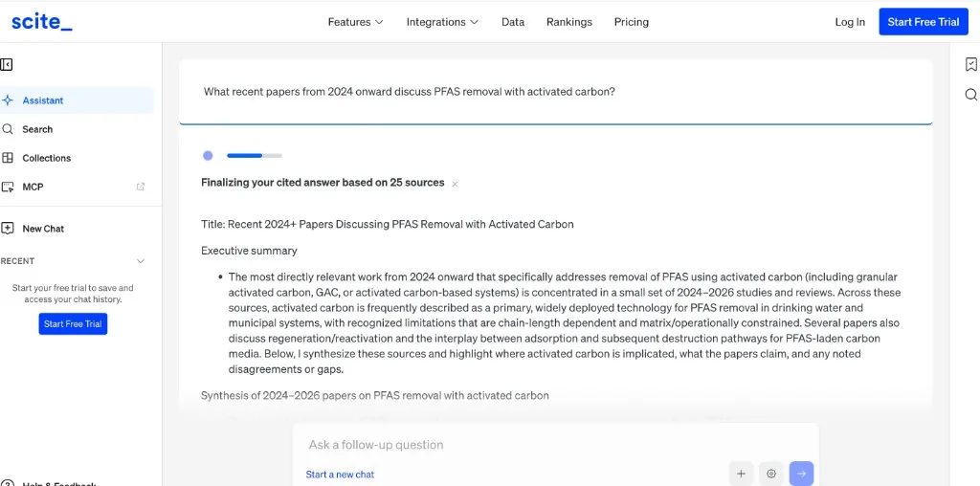
Task: Click the plus attach button in chat box
Action: 741,474
